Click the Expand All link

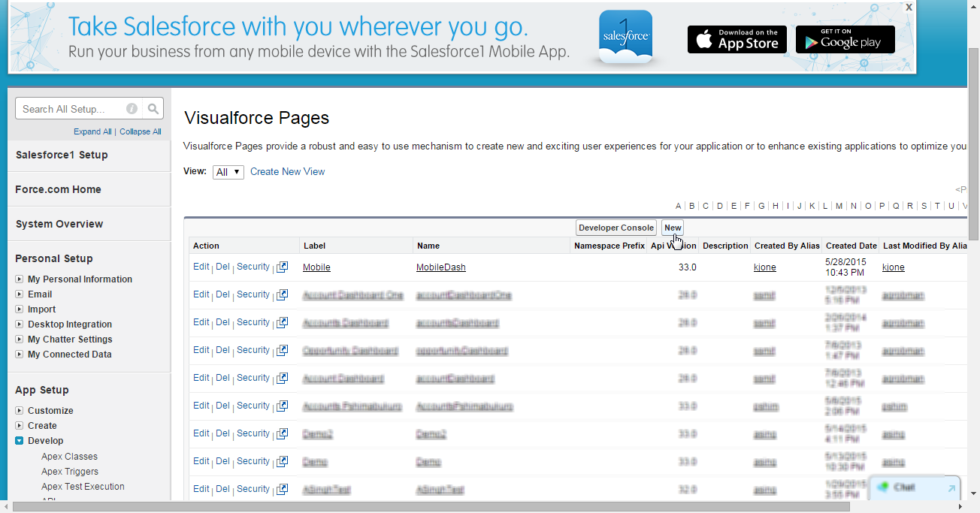click(x=92, y=131)
